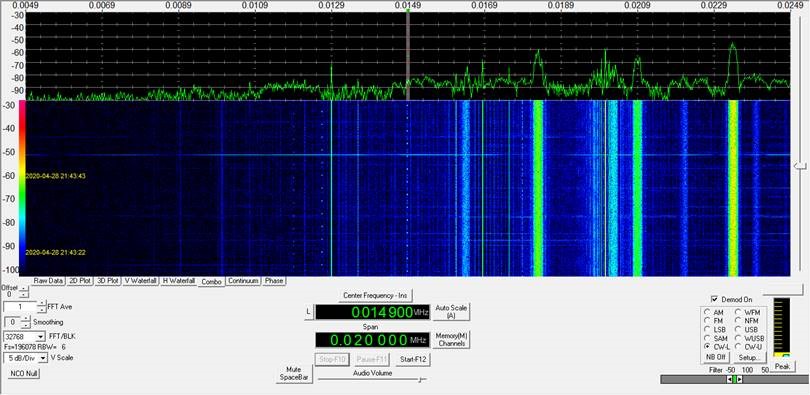This screenshot has width=810, height=395.
Task: Switch to the Continuum tab
Action: 243,280
